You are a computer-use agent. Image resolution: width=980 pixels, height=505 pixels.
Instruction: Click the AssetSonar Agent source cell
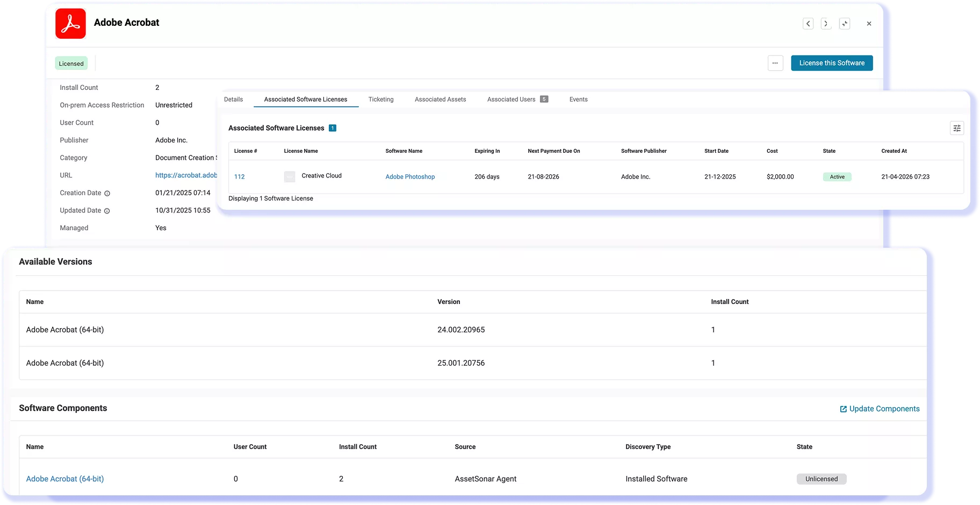[x=485, y=479]
